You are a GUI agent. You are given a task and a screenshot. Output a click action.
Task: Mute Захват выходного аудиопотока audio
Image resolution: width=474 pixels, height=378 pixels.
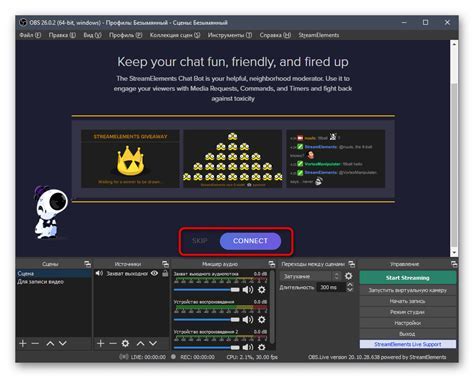pyautogui.click(x=248, y=290)
